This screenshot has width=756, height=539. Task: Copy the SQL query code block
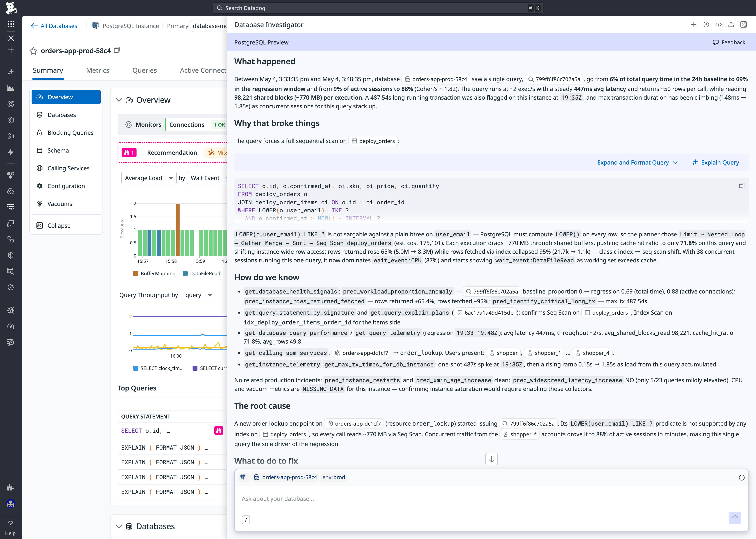point(742,185)
